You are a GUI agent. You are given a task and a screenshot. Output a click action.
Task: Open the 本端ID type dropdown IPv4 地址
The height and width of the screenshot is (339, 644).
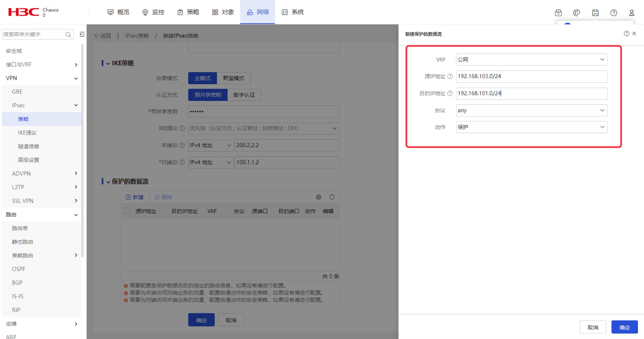pos(211,145)
